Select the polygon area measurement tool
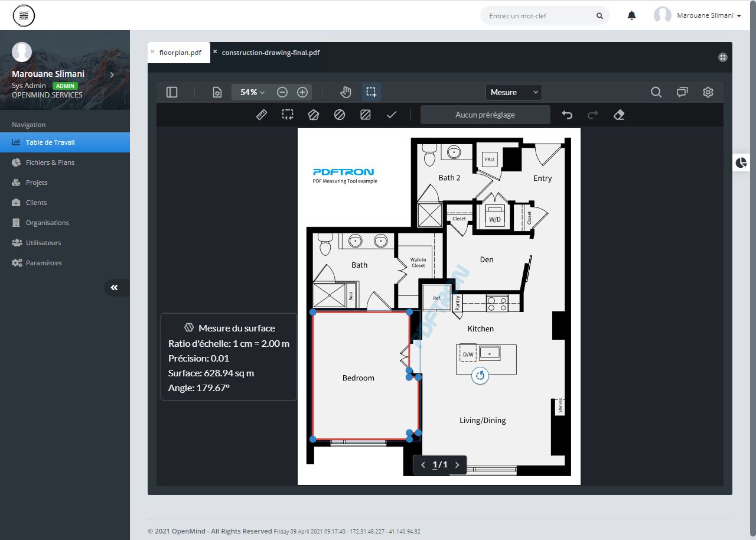 point(314,115)
